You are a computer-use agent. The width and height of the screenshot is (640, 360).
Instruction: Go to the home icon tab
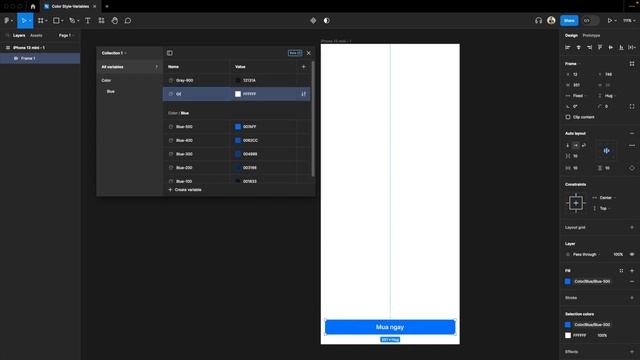pyautogui.click(x=33, y=7)
